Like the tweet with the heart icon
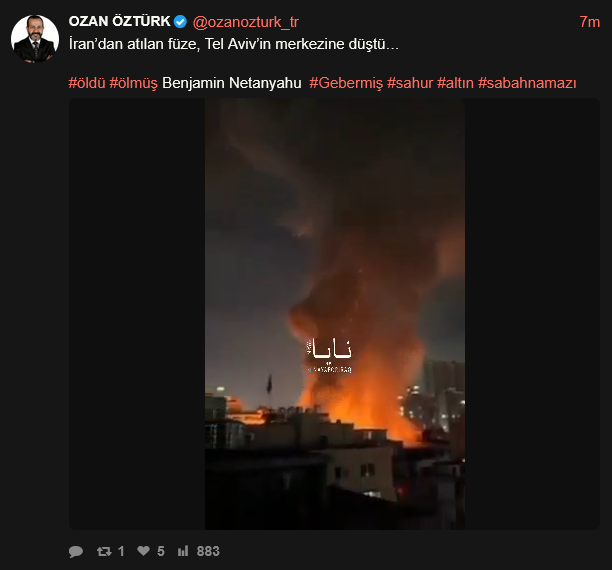Image resolution: width=612 pixels, height=570 pixels. (144, 551)
